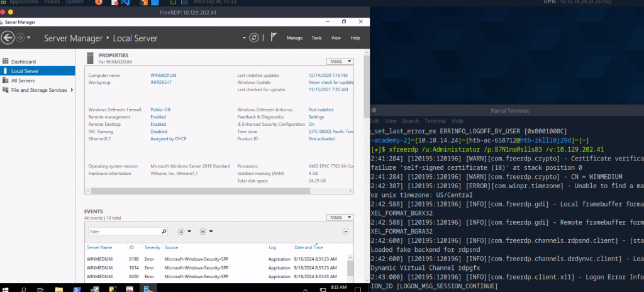The width and height of the screenshot is (644, 292).
Task: Click Windows Defender Antivirus 'Not Installed' link
Action: tap(321, 109)
